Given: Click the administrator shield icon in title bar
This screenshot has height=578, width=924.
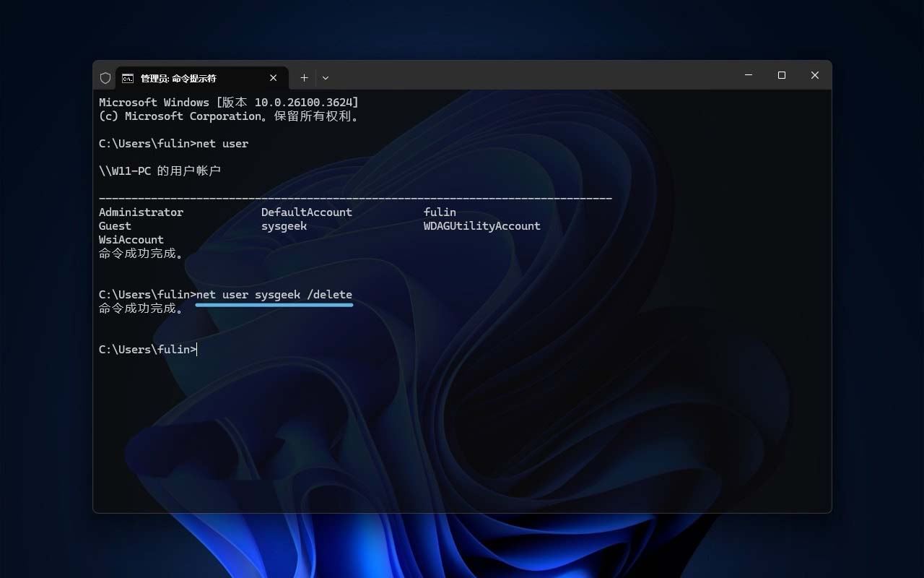Looking at the screenshot, I should coord(105,78).
